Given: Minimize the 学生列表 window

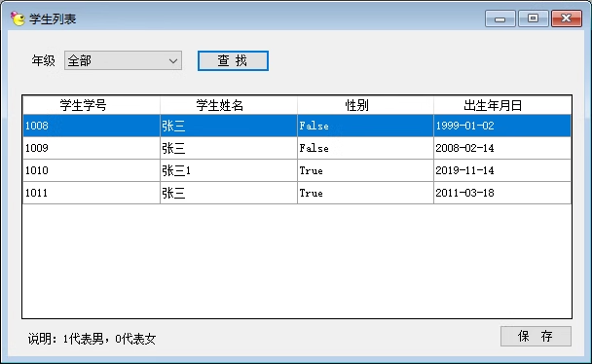Looking at the screenshot, I should pos(499,18).
